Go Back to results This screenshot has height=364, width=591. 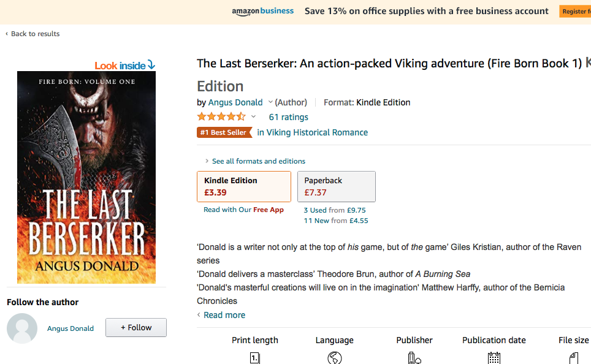(35, 34)
